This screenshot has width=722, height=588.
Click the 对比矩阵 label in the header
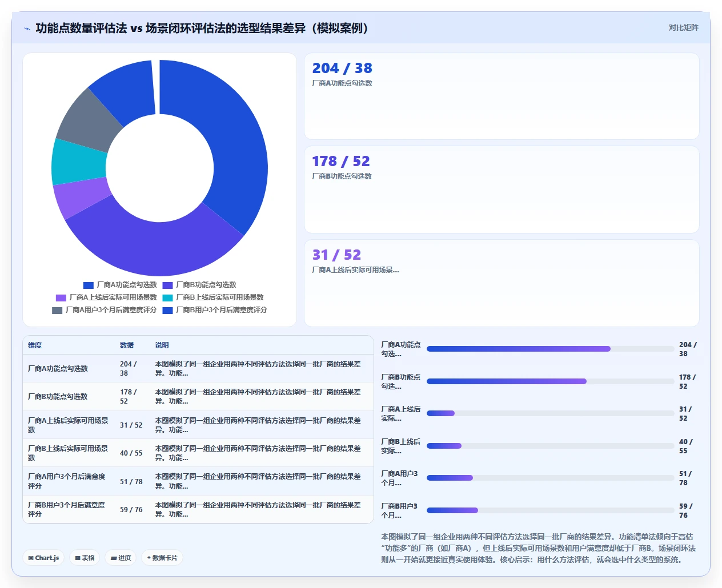click(x=683, y=27)
